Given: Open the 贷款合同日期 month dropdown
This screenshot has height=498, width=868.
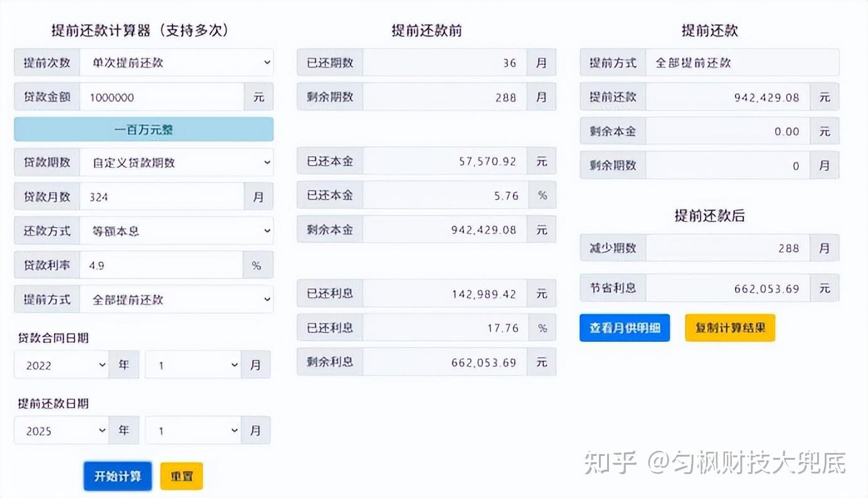Looking at the screenshot, I should pos(193,365).
